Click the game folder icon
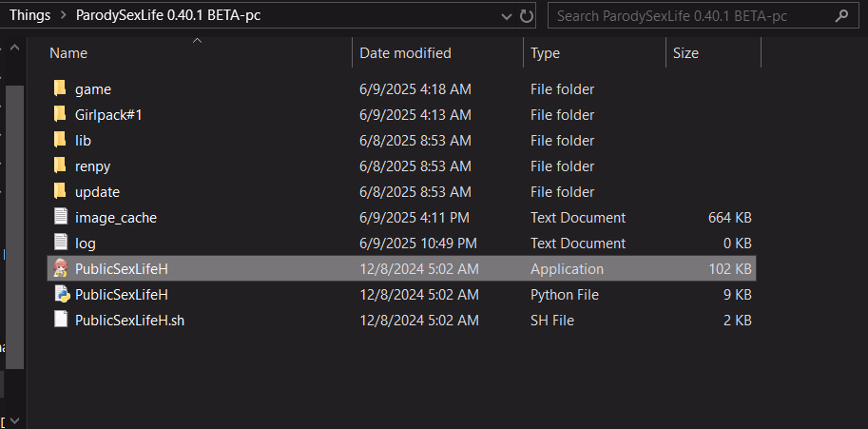Viewport: 868px width, 429px height. coord(60,88)
